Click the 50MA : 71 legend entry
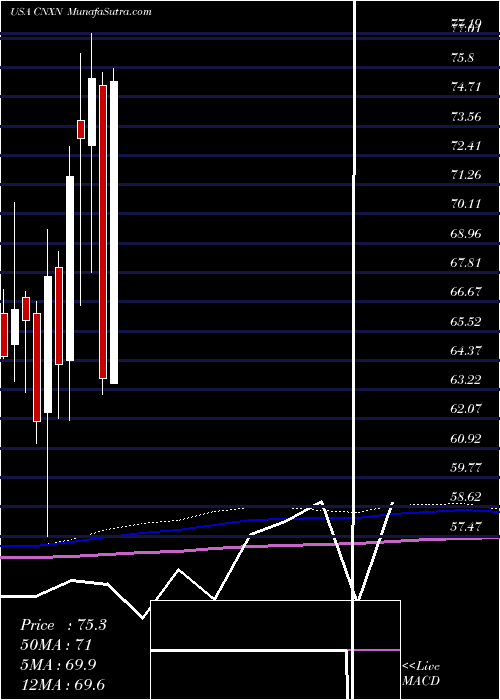500x700 pixels. tap(56, 645)
